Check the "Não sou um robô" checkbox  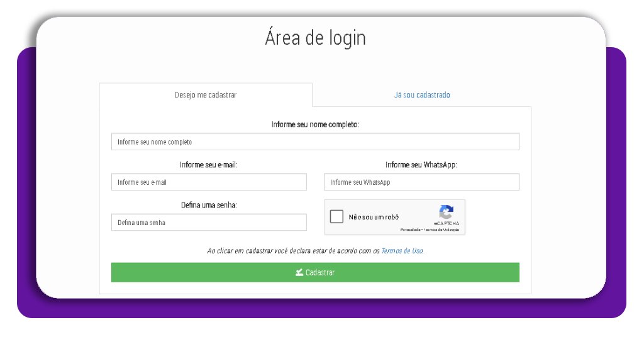click(x=336, y=217)
